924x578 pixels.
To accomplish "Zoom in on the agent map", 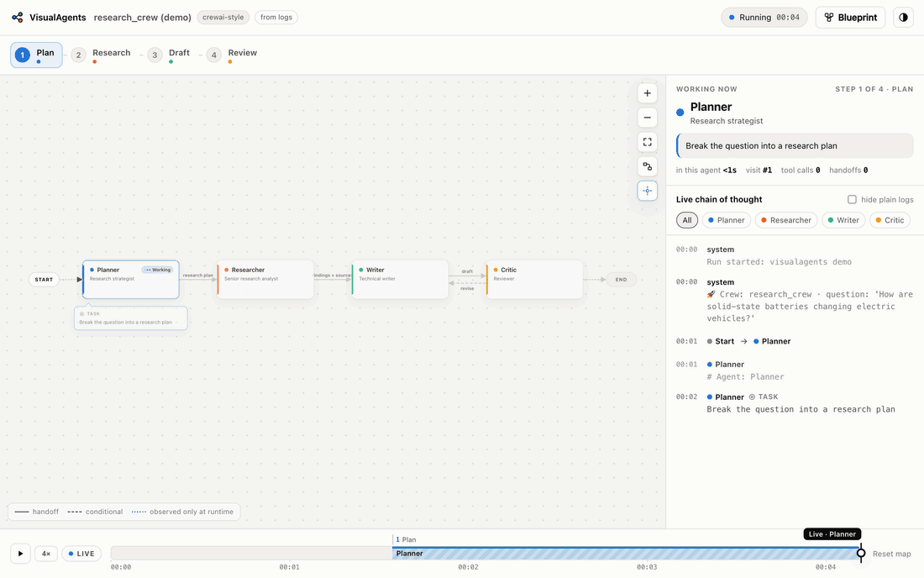I will [647, 93].
